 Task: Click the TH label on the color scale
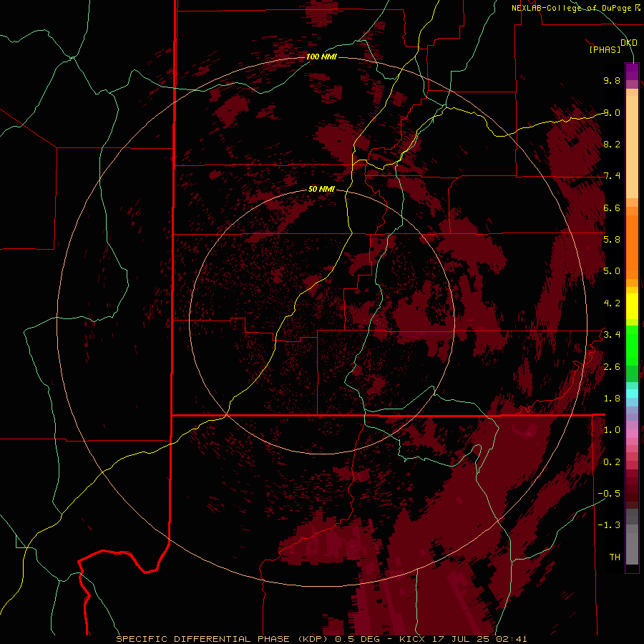[615, 557]
